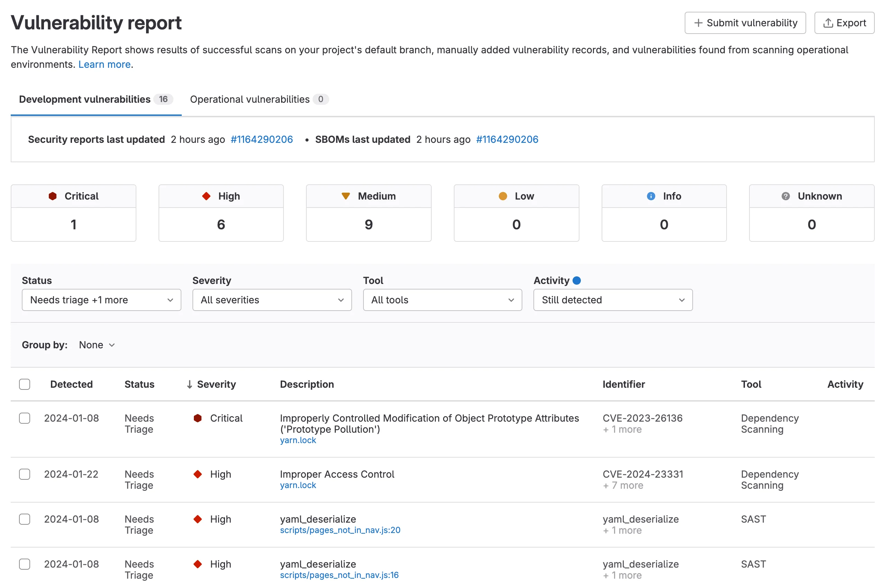This screenshot has width=891, height=588.
Task: Check the CVE-2023-26136 vulnerability row
Action: tap(25, 418)
